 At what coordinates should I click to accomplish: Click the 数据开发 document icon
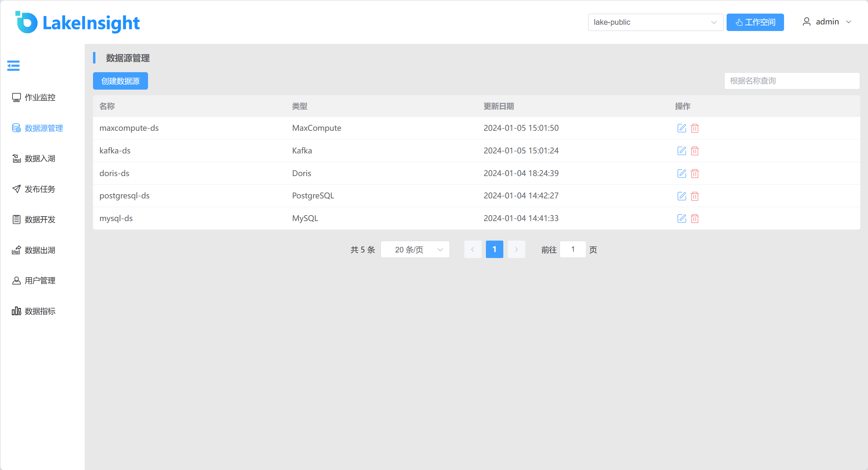16,220
